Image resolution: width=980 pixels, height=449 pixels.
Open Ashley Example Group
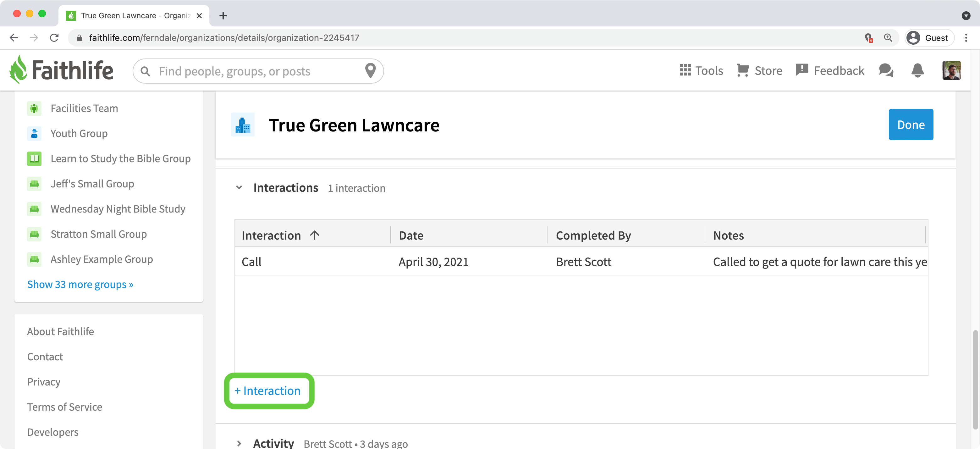102,259
